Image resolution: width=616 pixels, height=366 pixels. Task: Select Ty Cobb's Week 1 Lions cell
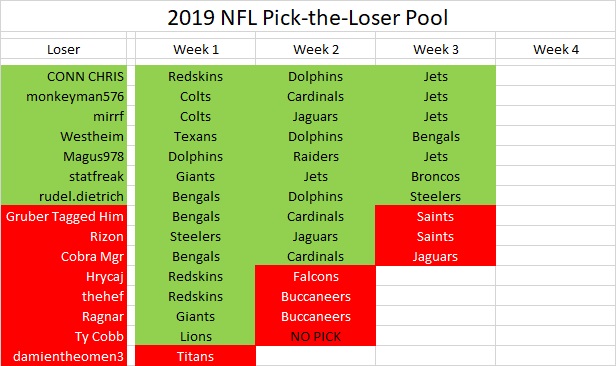[x=196, y=337]
